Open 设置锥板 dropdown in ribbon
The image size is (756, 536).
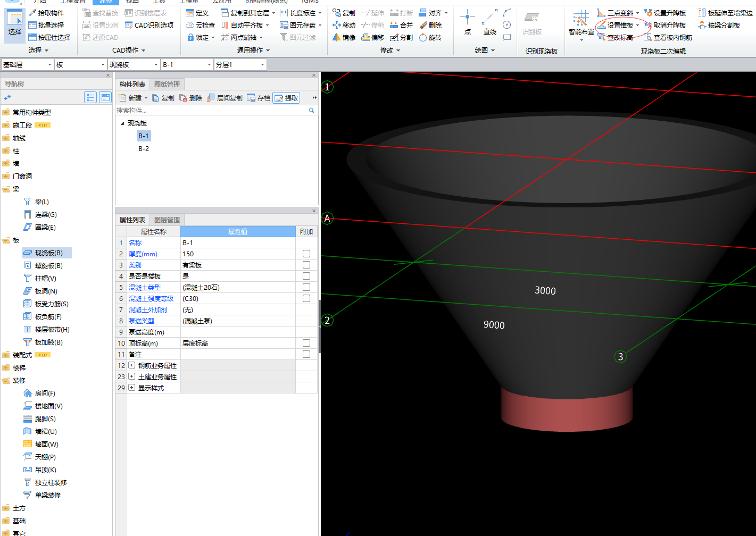pos(637,25)
